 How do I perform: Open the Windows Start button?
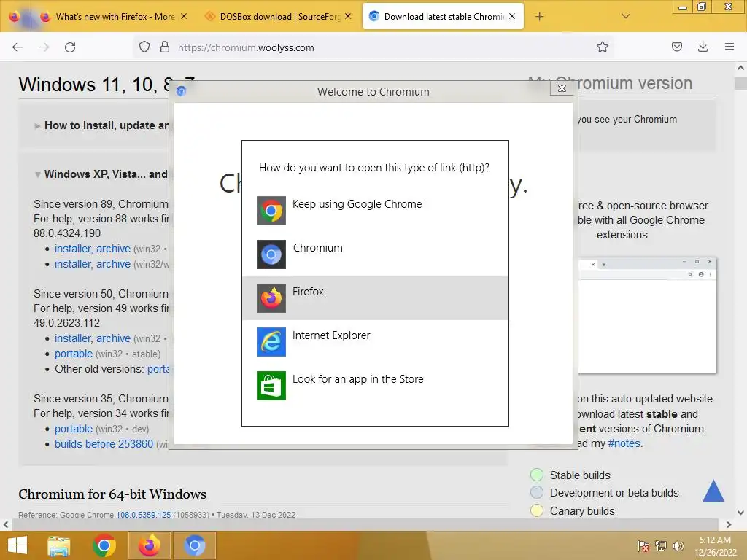[x=18, y=545]
